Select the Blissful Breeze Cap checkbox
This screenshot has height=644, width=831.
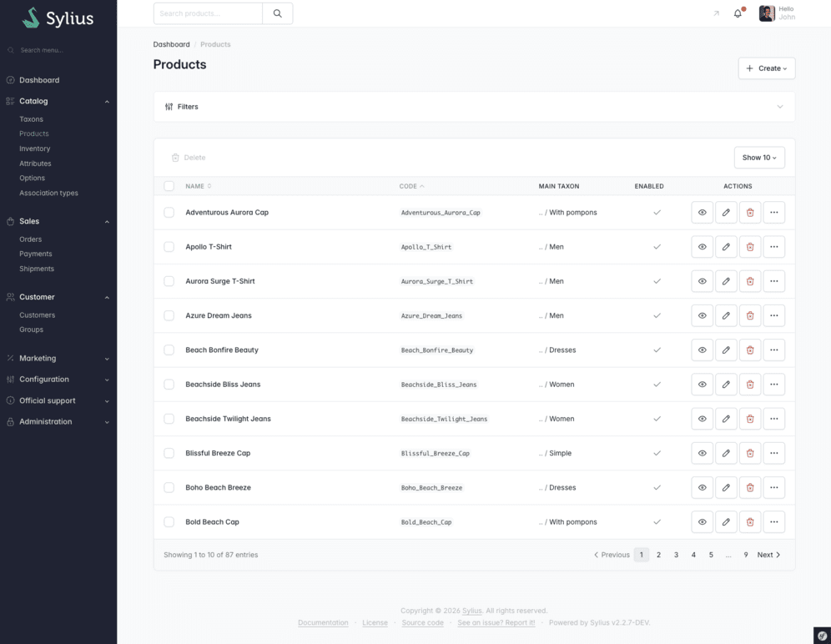tap(169, 453)
